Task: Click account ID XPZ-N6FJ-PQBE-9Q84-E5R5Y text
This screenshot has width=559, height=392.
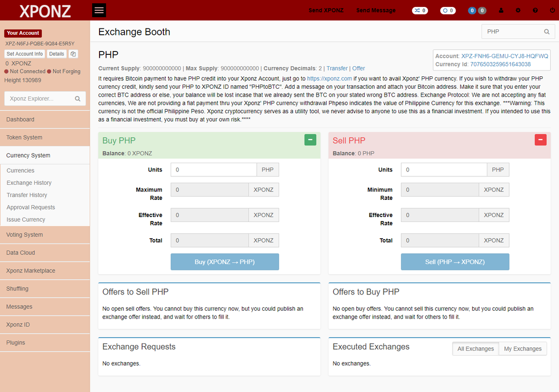Action: (x=40, y=44)
